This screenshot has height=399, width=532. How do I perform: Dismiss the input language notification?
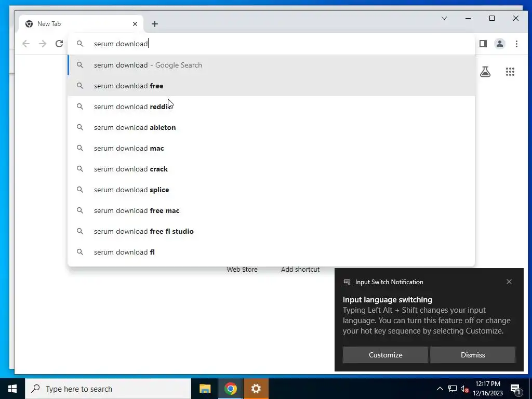(x=473, y=355)
